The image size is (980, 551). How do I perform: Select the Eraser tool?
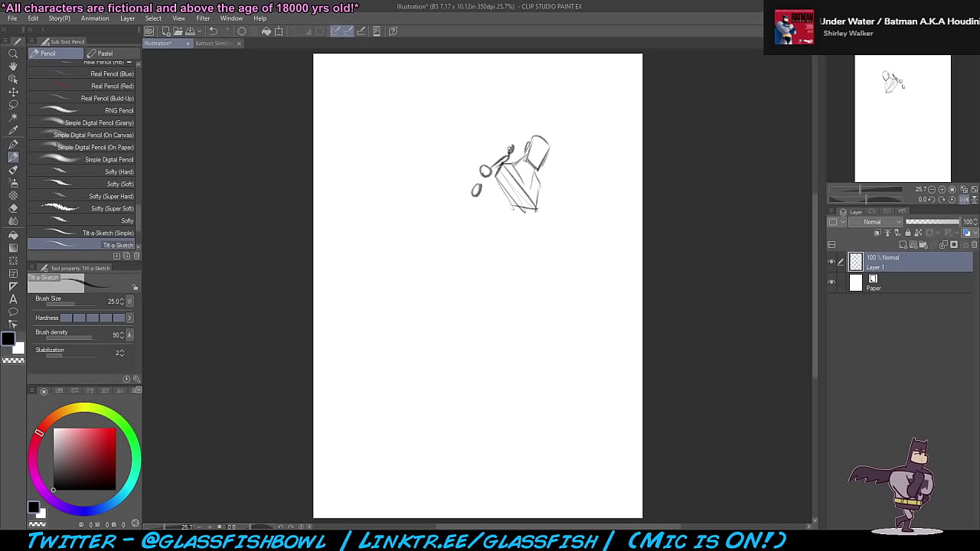[x=13, y=208]
